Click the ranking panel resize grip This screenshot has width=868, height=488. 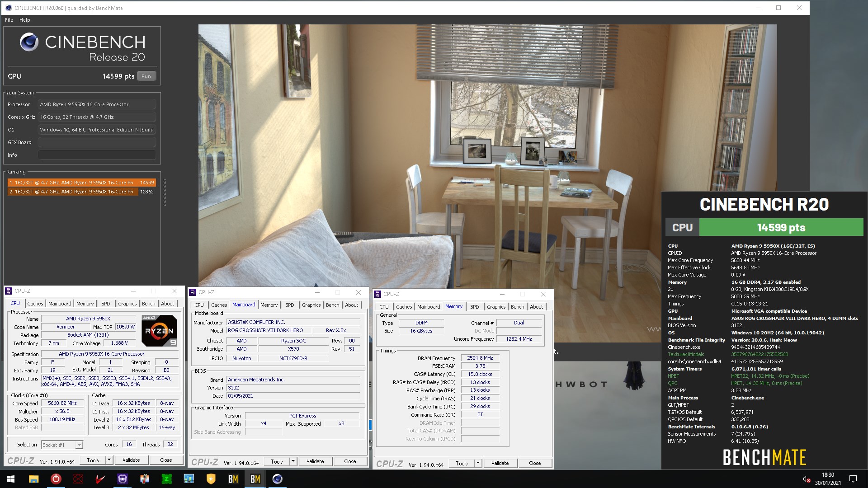[x=165, y=193]
